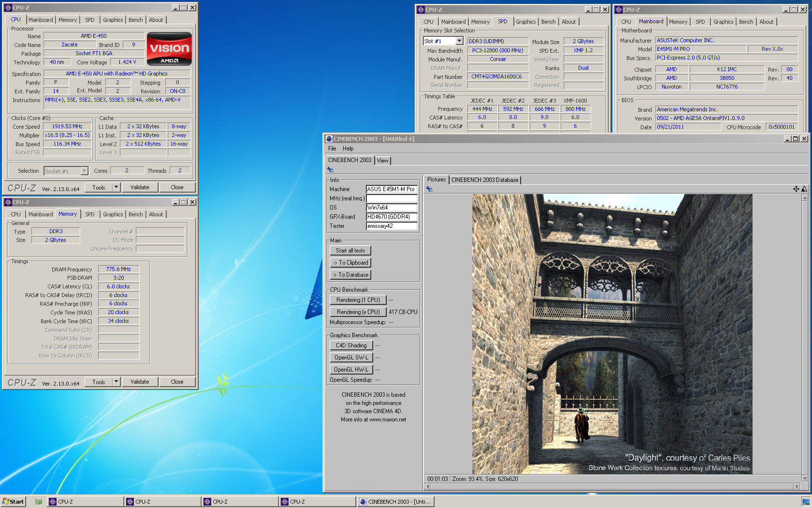Select the Pictures tab in CINEBENCH
The height and width of the screenshot is (508, 812).
(x=436, y=179)
